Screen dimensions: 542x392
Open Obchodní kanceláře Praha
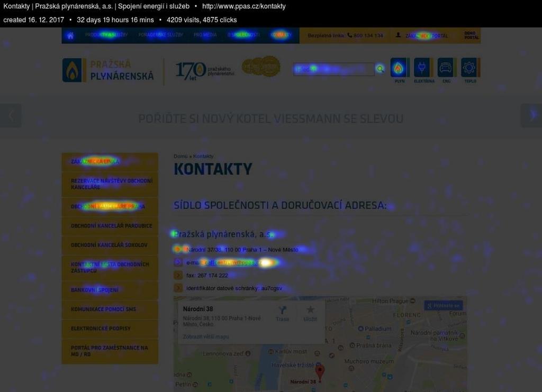click(110, 206)
